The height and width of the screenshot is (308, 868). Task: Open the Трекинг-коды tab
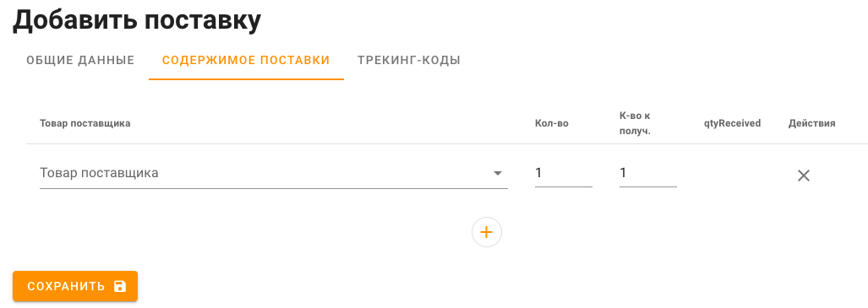(x=409, y=60)
